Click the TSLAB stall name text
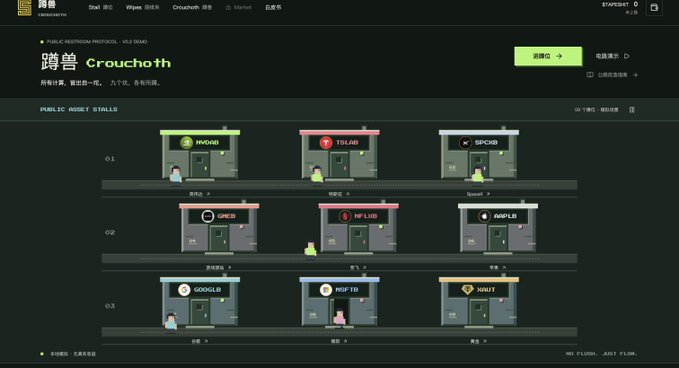This screenshot has width=679, height=368. [347, 142]
